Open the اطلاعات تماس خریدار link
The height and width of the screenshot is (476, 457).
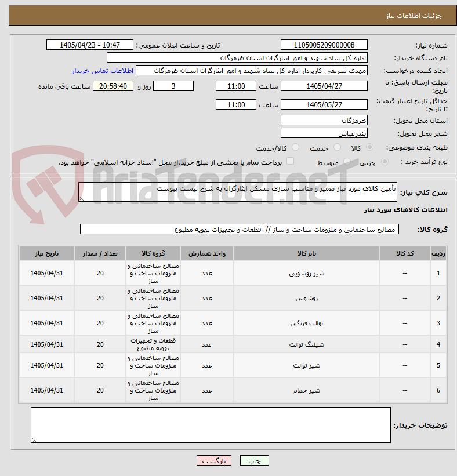coord(103,71)
